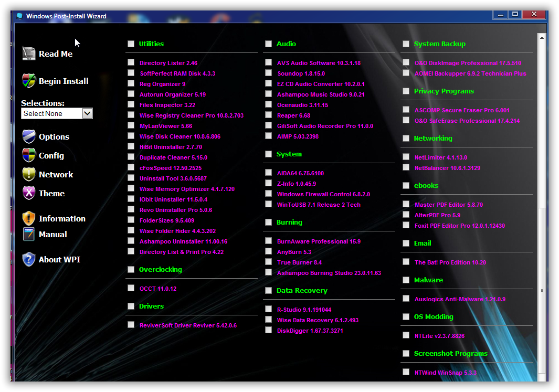Tick the NetLimiter 4.1.13.0 checkbox
This screenshot has height=392, width=559.
tap(406, 157)
